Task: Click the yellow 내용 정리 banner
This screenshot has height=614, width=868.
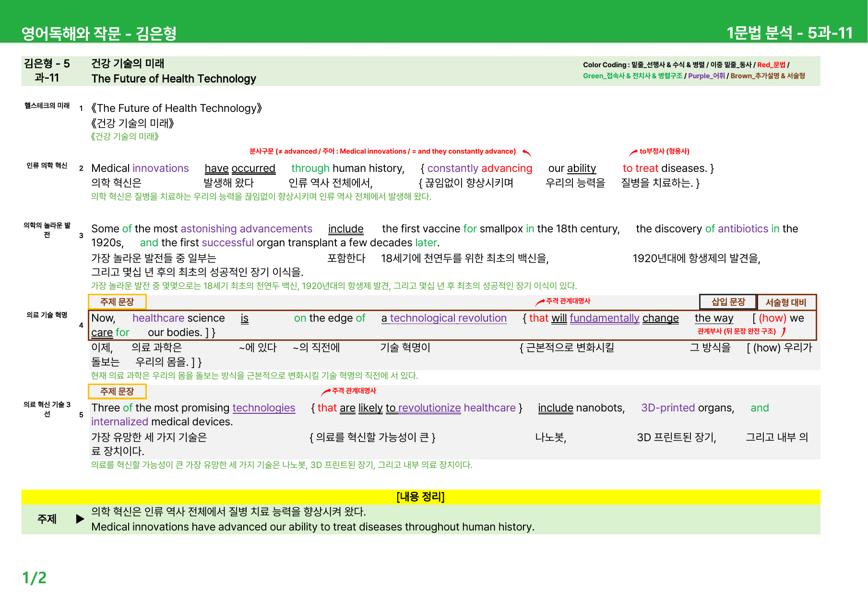Action: [421, 497]
